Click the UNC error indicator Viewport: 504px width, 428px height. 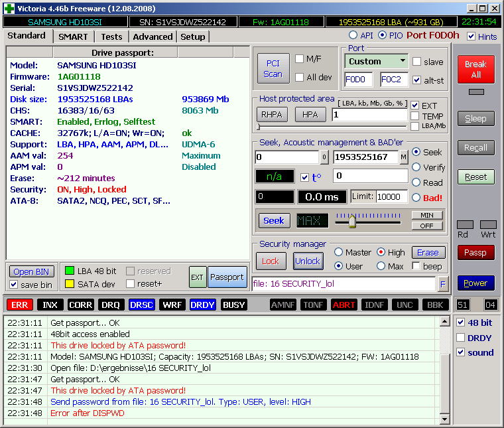tap(405, 305)
